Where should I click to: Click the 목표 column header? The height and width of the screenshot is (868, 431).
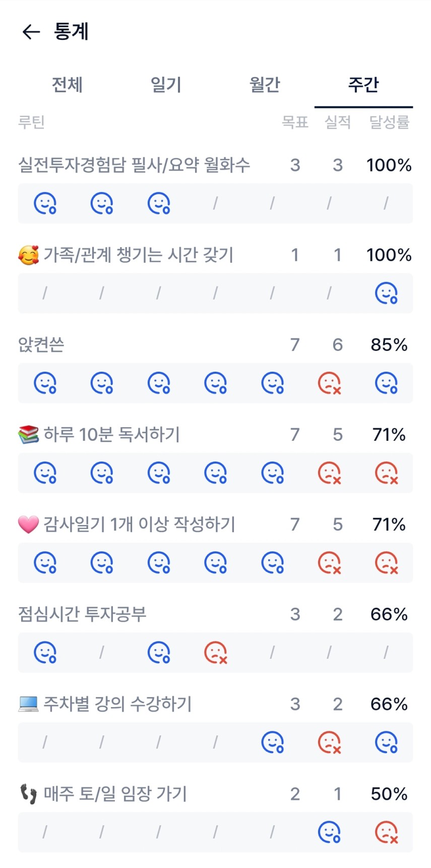coord(295,122)
